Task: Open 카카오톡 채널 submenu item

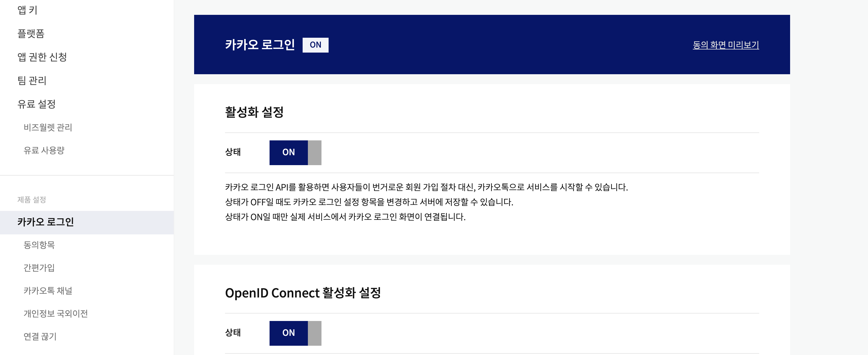Action: 48,291
